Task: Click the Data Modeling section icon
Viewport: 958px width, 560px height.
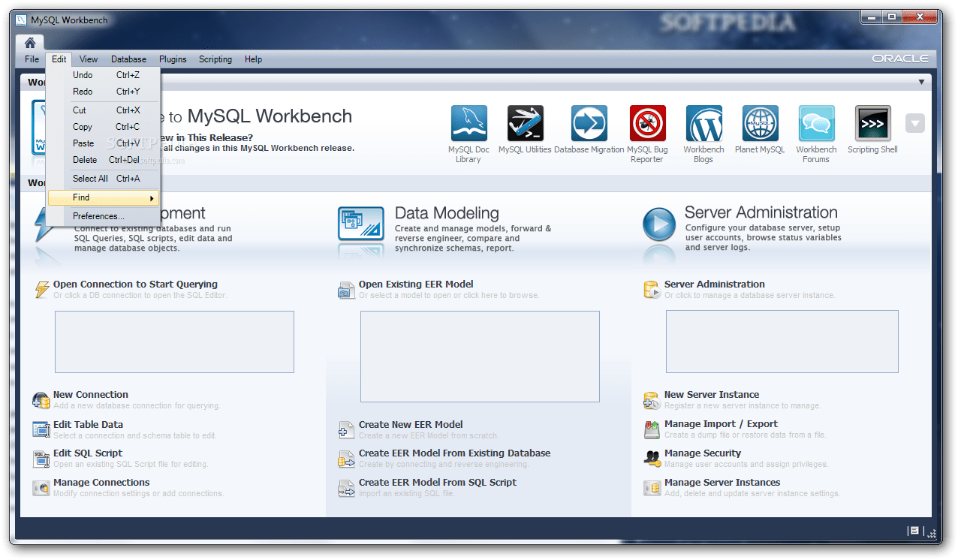Action: [x=361, y=224]
